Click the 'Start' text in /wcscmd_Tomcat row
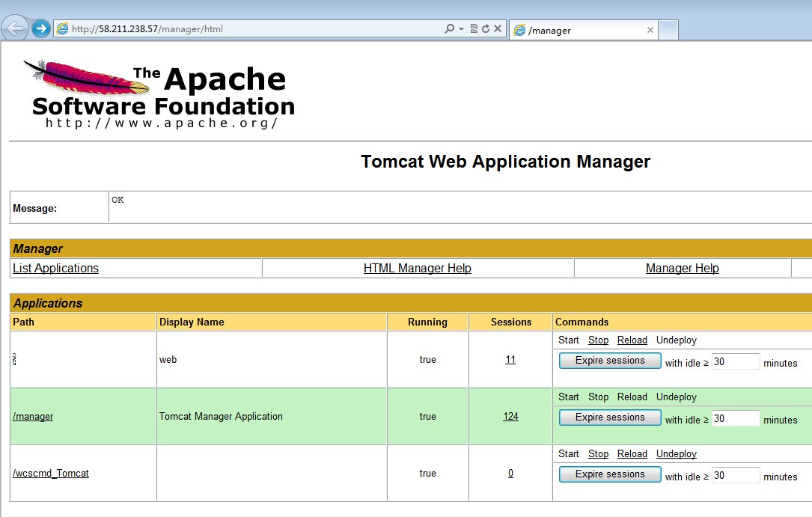812x517 pixels. (x=569, y=454)
